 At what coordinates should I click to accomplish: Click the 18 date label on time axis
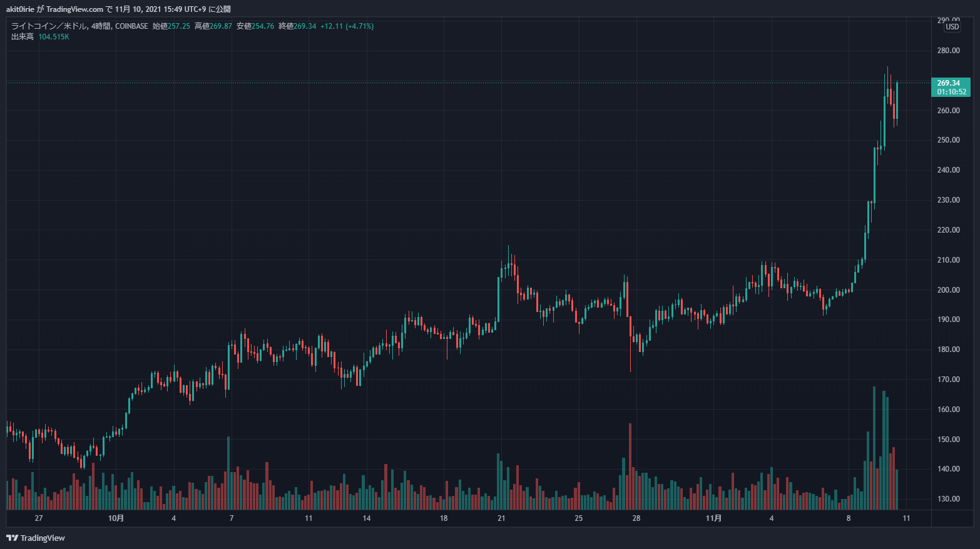(x=444, y=518)
